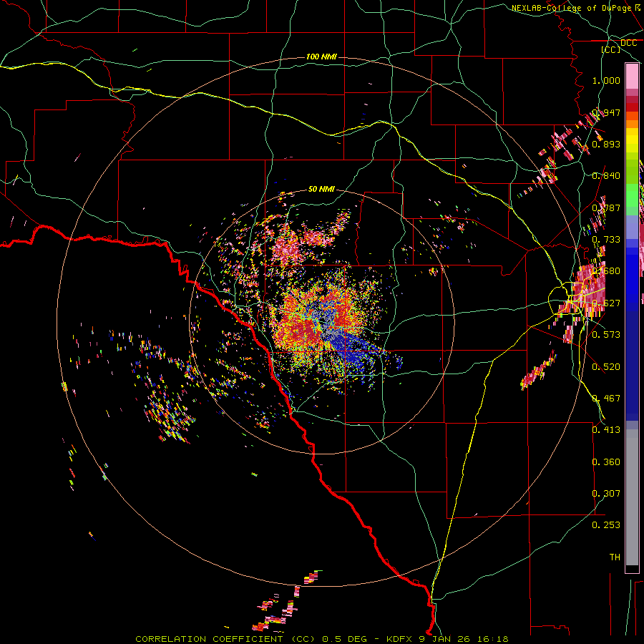Click the 0.360 scale value
Viewport: 644px width, 644px height.
click(606, 462)
